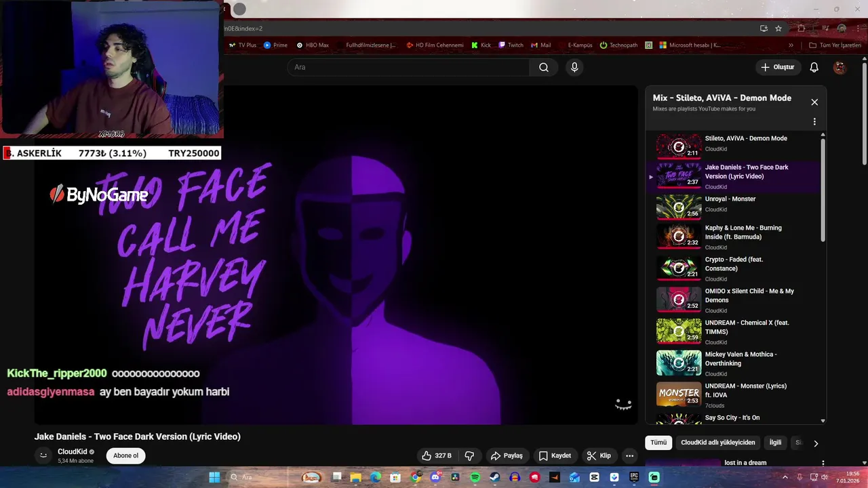Open the Kick bookmark
This screenshot has height=488, width=868.
click(x=480, y=45)
